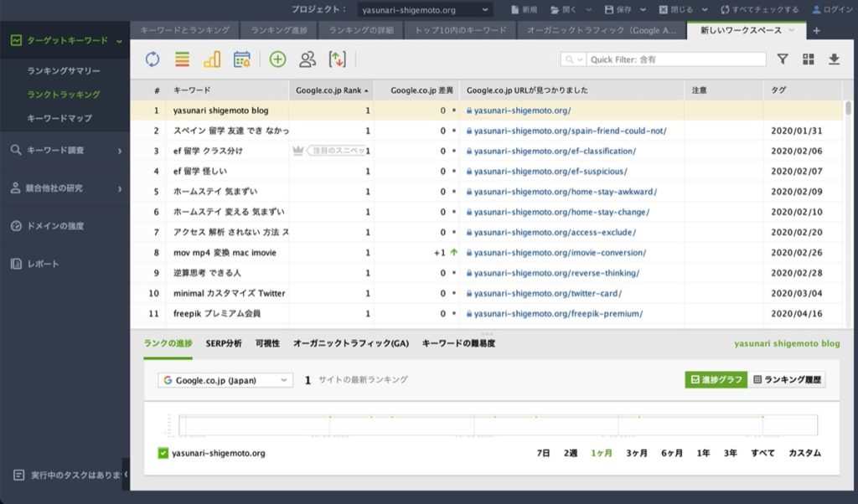The image size is (858, 504).
Task: Sort by the タグ column header
Action: [x=803, y=90]
